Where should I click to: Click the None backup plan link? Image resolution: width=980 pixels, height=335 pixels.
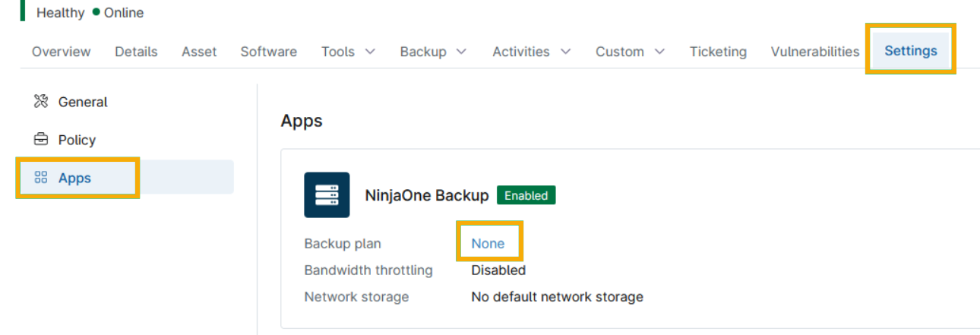(x=488, y=244)
